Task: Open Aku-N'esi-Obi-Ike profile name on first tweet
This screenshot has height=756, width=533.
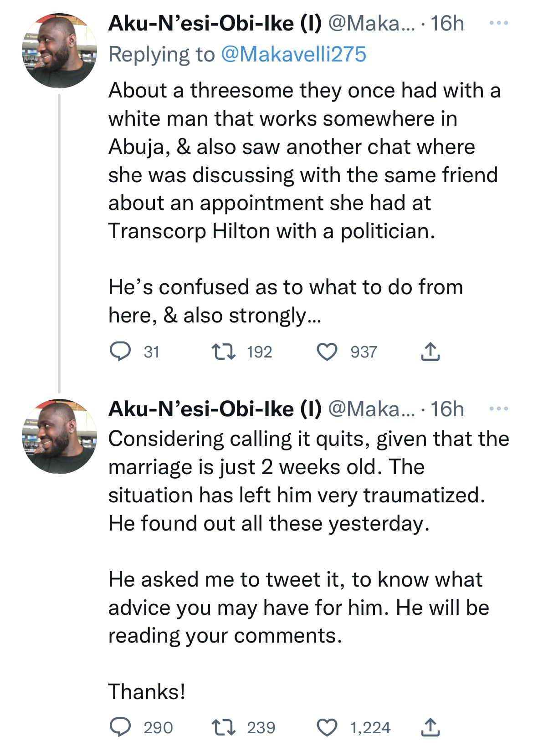Action: tap(215, 23)
